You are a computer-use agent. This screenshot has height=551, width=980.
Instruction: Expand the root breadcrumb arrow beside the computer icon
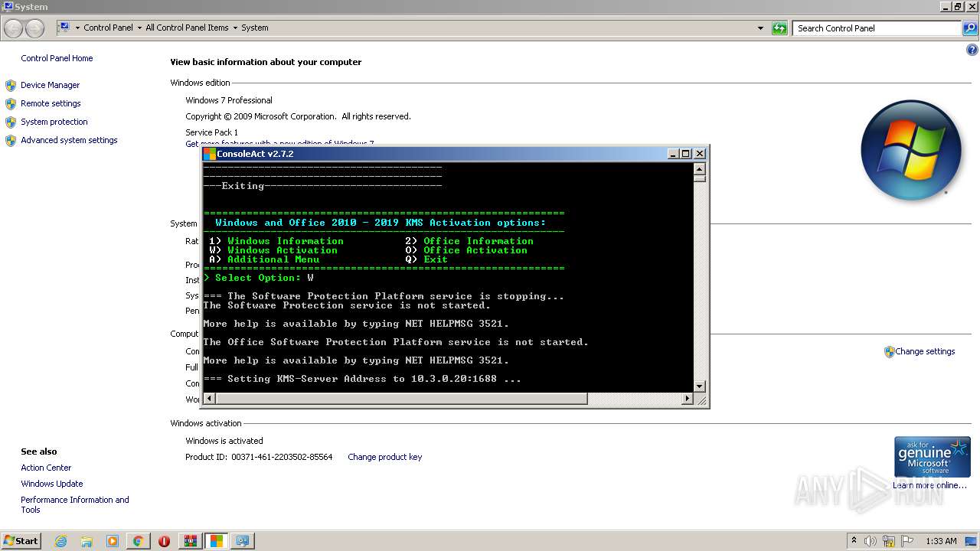pos(77,28)
